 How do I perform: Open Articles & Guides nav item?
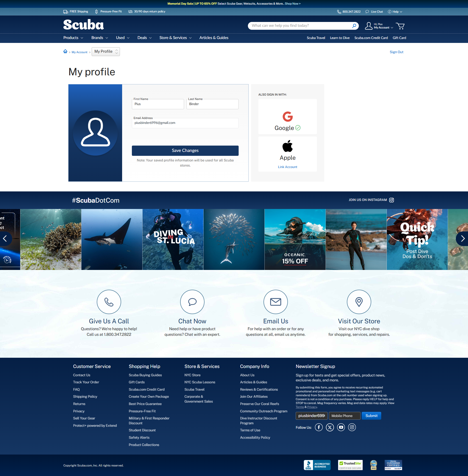tap(214, 38)
